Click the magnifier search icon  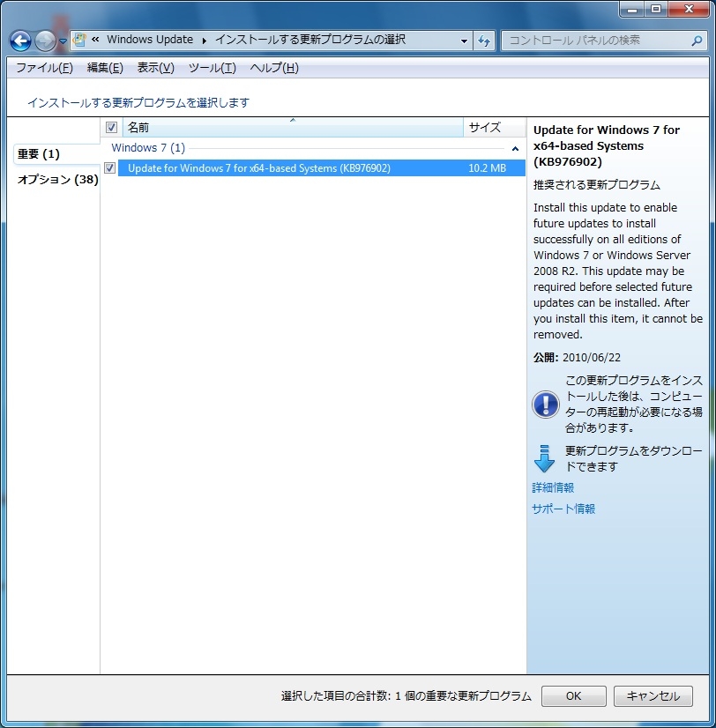click(697, 41)
